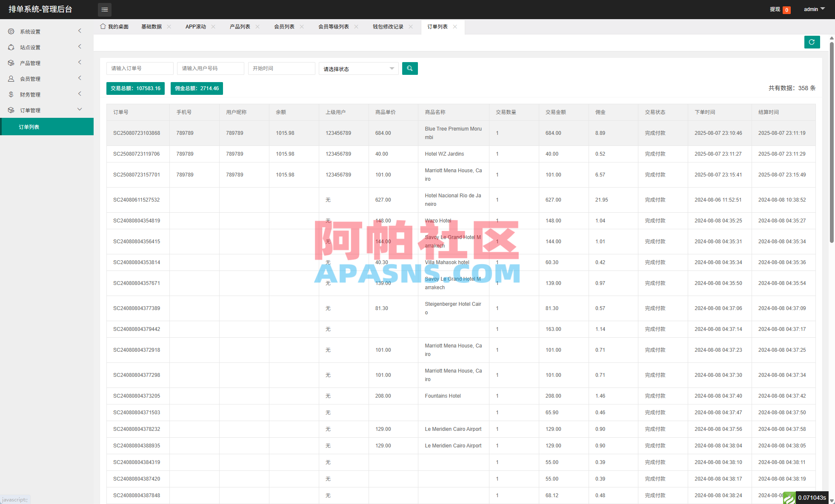Open the APP滚动 tab

click(x=195, y=26)
